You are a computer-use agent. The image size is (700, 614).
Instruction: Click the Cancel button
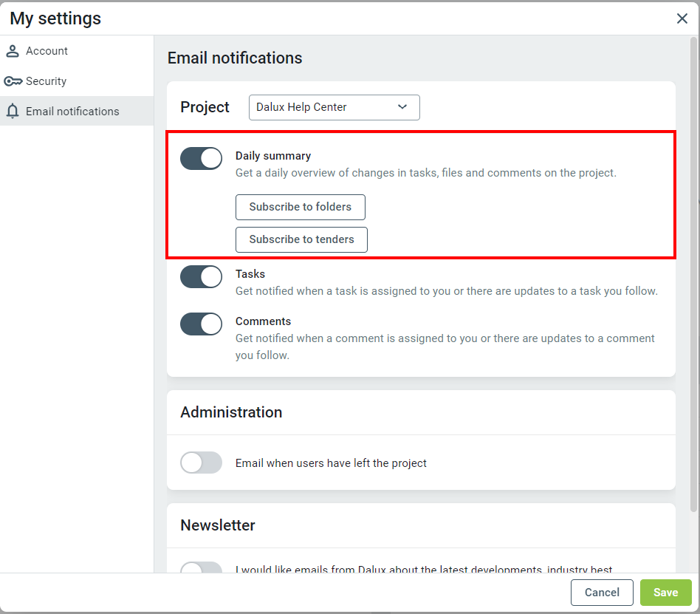click(x=602, y=592)
